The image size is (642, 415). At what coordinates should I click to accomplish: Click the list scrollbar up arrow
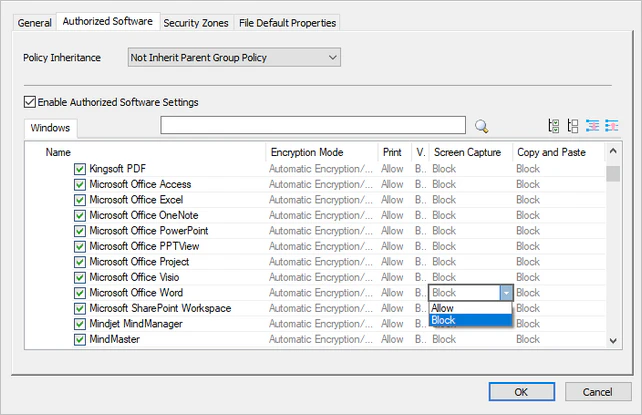point(613,151)
